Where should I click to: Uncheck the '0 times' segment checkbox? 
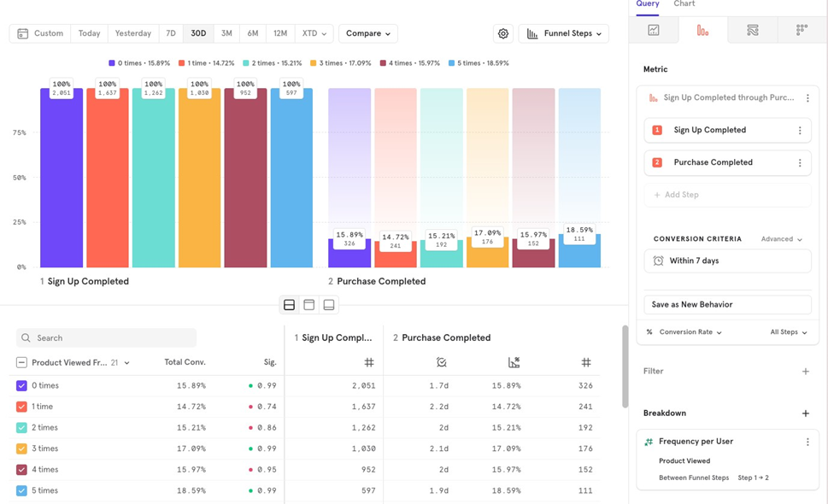[x=22, y=386]
